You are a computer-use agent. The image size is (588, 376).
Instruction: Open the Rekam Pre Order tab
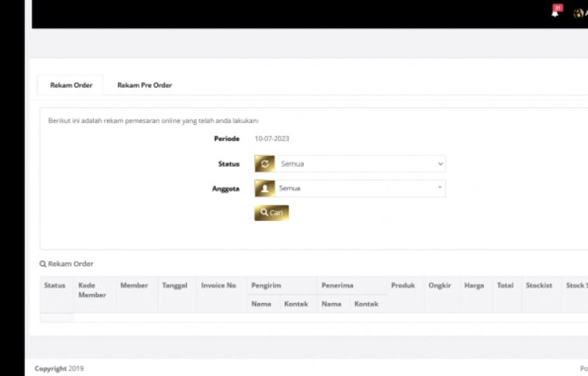pos(144,85)
